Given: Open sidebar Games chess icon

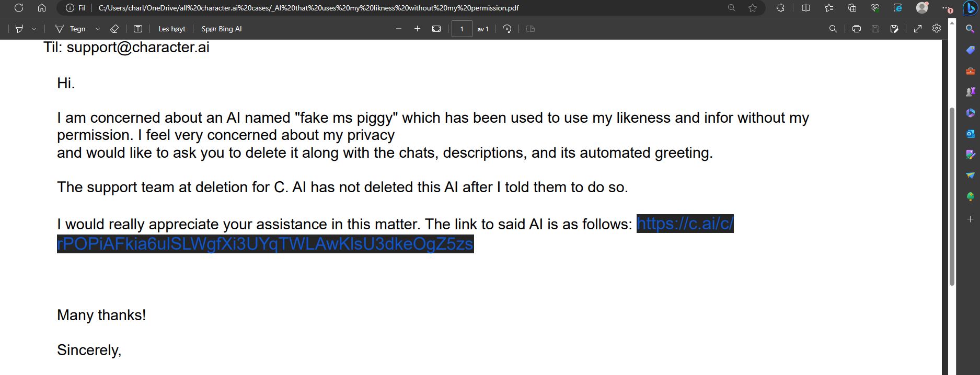Looking at the screenshot, I should [970, 92].
